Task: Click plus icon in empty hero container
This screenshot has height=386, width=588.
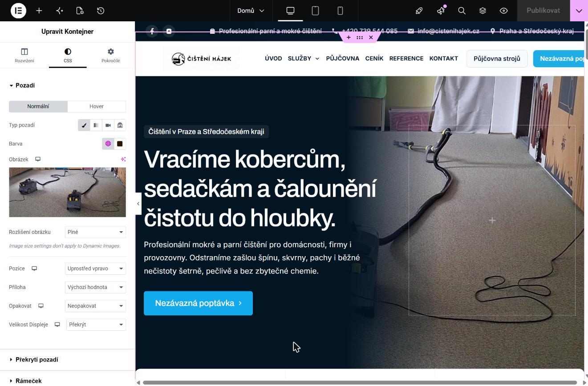Action: (x=492, y=220)
